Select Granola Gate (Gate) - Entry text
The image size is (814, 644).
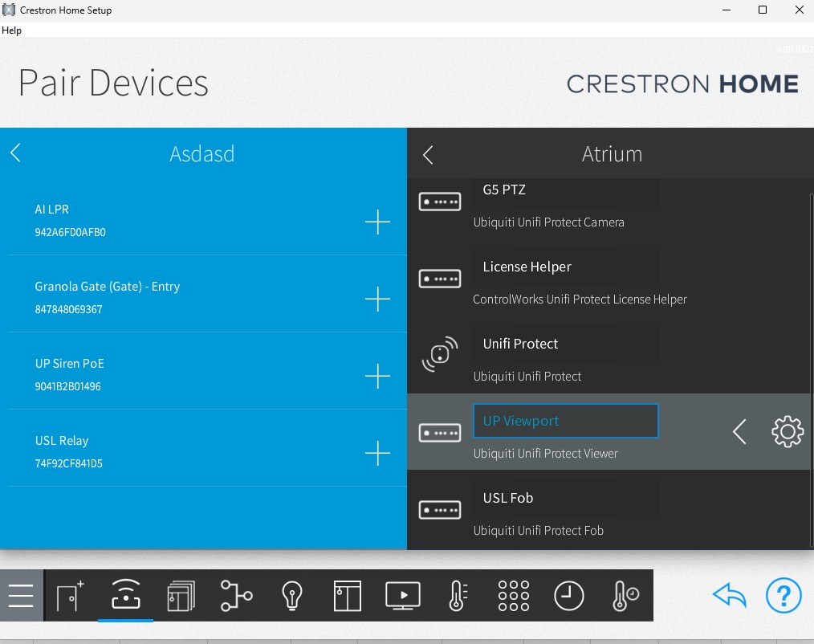click(108, 287)
